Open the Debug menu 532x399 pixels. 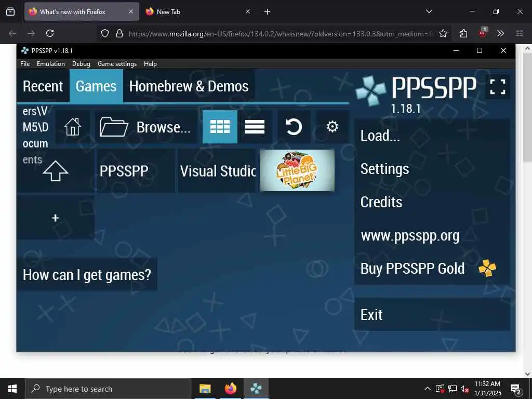(81, 64)
